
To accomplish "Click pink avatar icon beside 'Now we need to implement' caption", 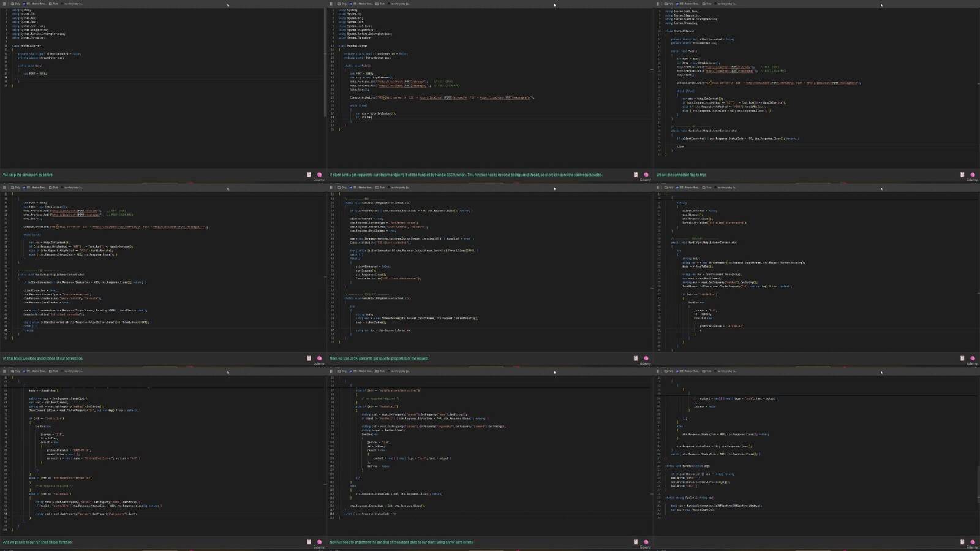I will coord(646,542).
